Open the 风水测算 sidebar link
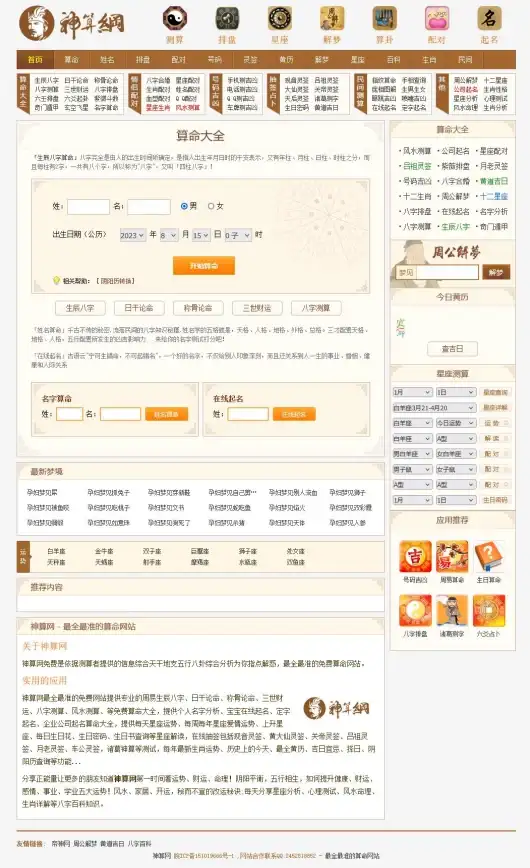Screen dimensions: 530x868 pos(416,151)
